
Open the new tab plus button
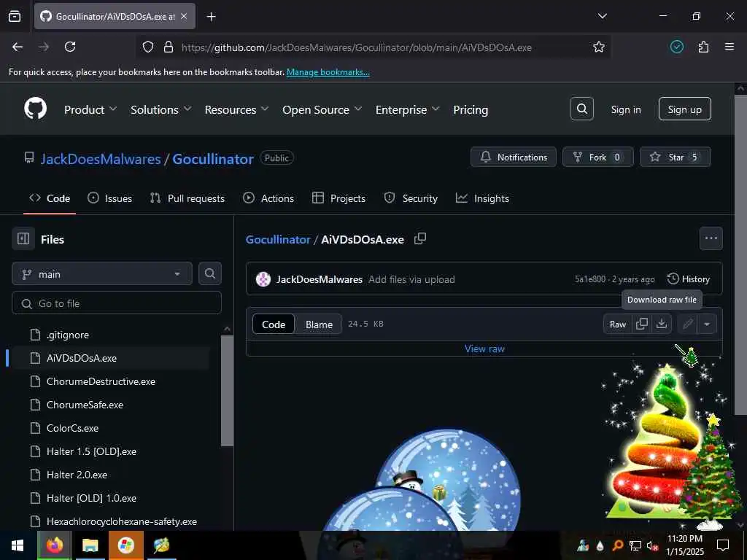pos(211,16)
